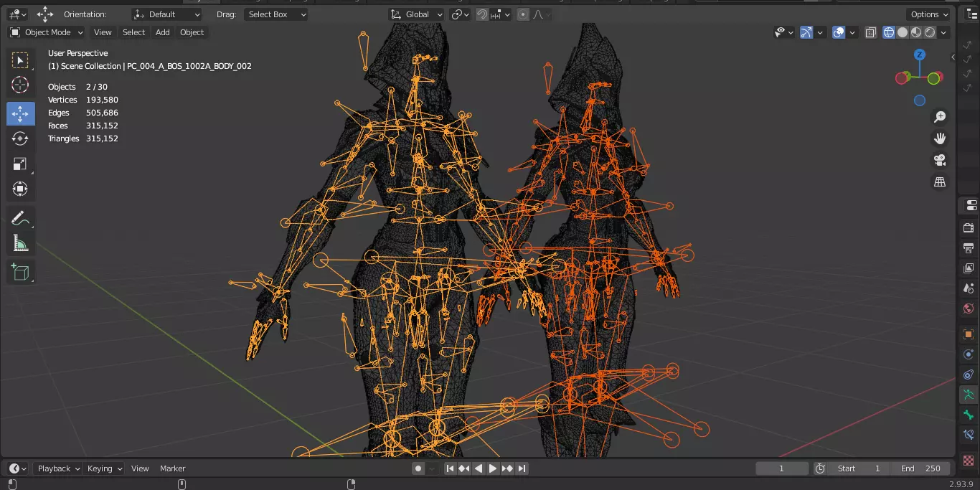980x490 pixels.
Task: Activate the Move tool
Action: pos(20,113)
